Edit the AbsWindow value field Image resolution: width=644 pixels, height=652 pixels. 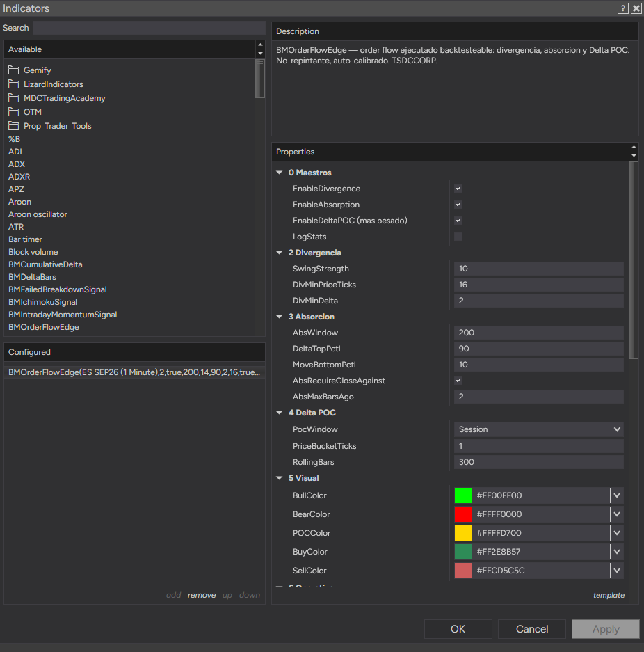(539, 333)
